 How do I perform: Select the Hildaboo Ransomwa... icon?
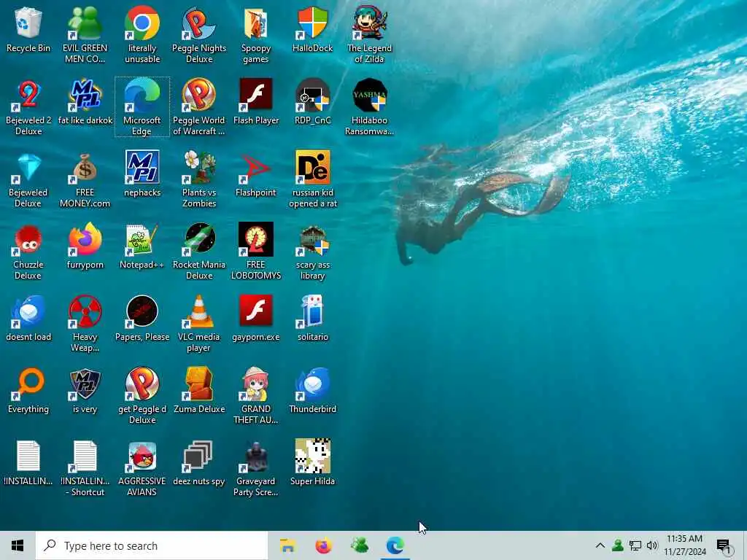[x=369, y=107]
